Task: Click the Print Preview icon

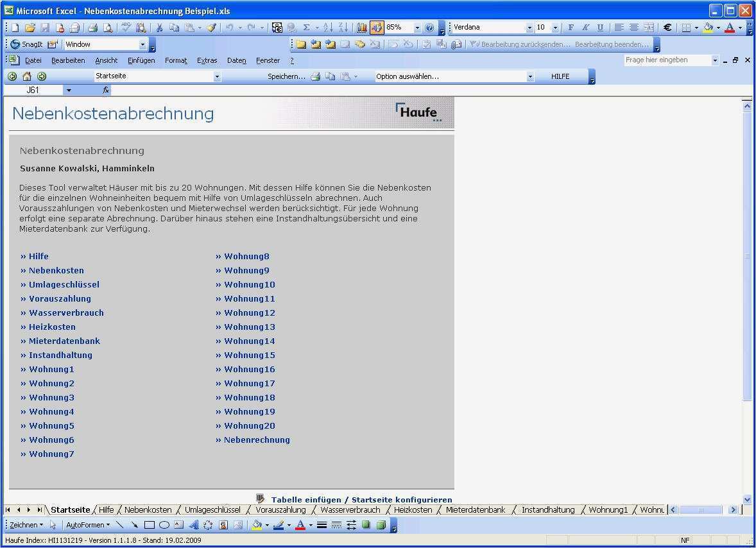Action: [x=108, y=27]
